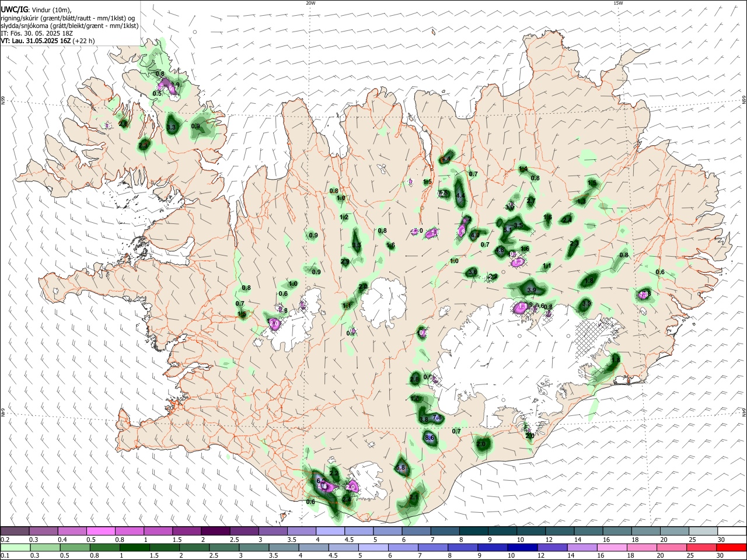Image resolution: width=747 pixels, height=560 pixels.
Task: Click the '8.6' precipitation value on the map
Action: (x=430, y=437)
